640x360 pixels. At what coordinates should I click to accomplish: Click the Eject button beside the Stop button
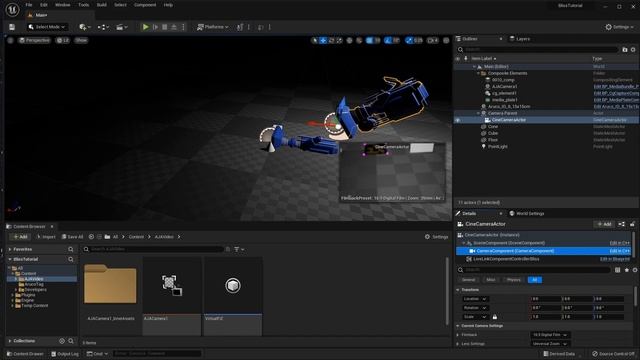174,27
